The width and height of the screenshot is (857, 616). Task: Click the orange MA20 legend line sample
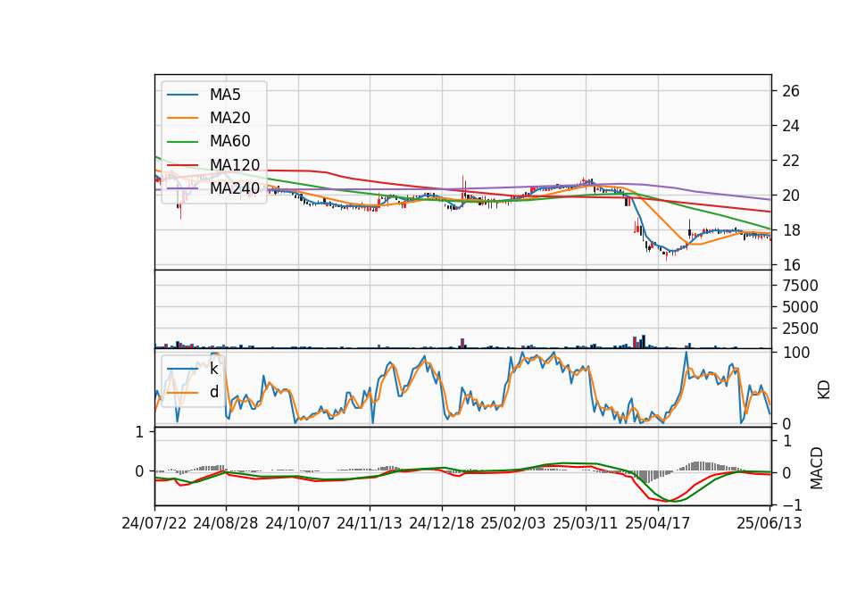[182, 118]
